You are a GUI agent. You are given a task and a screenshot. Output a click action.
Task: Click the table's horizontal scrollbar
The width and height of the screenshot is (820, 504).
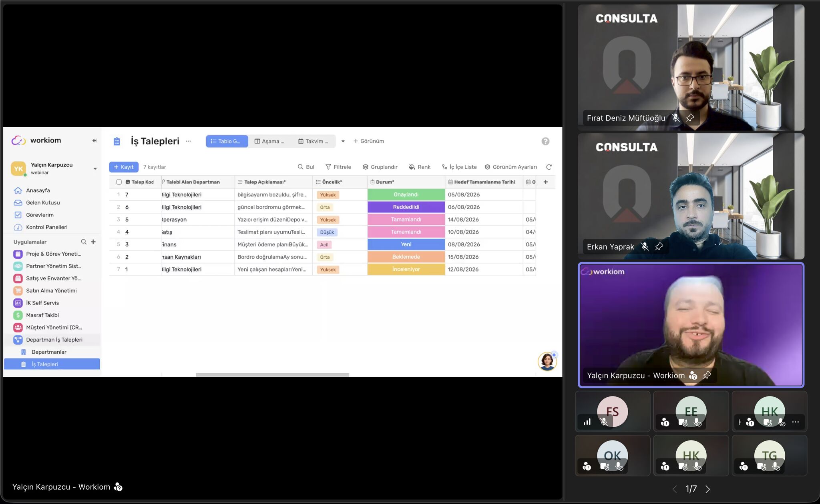pos(272,375)
